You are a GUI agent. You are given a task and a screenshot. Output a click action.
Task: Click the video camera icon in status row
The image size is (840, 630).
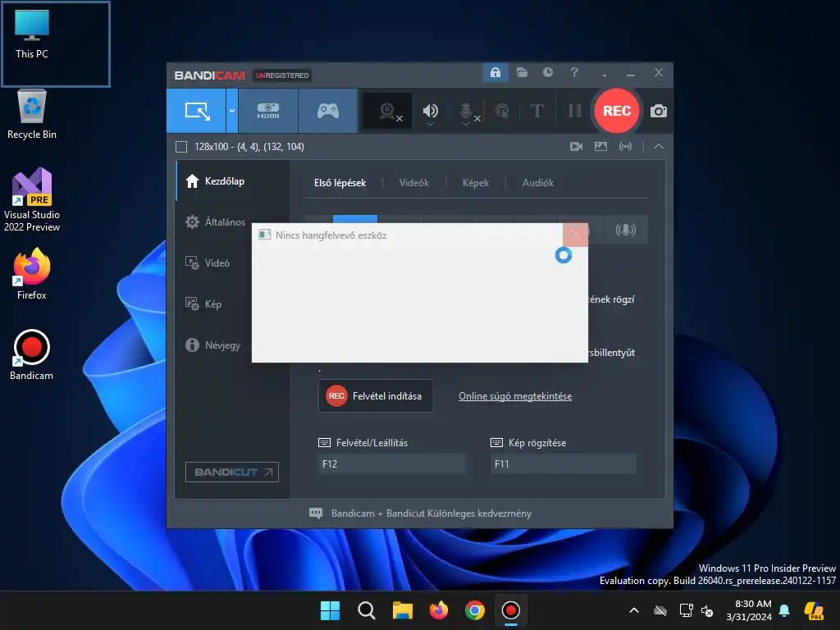point(576,146)
